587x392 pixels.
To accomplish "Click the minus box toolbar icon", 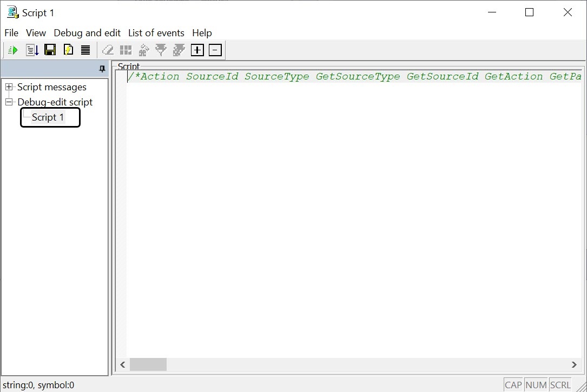I will tap(215, 50).
